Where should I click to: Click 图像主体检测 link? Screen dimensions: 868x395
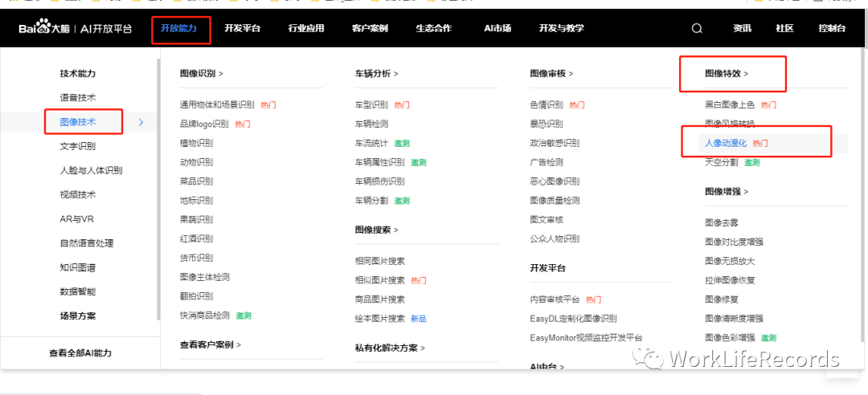click(x=205, y=277)
